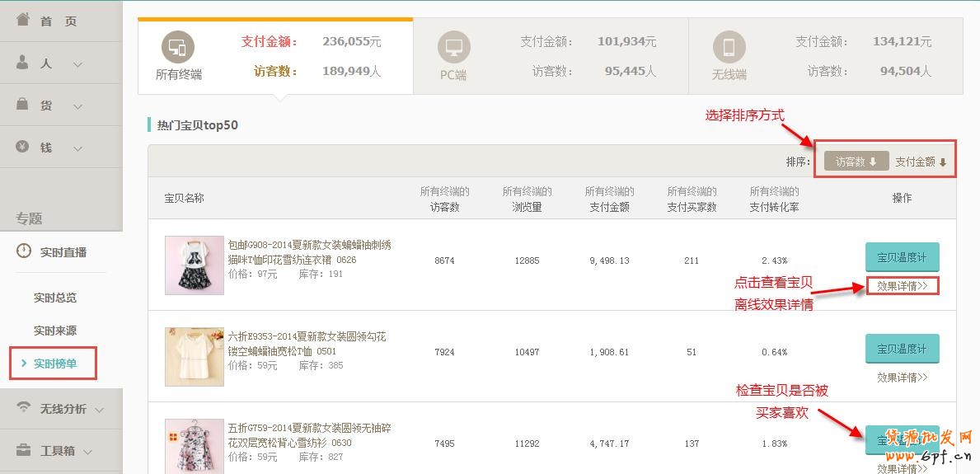Click the yuan coin icon beside 钱

(22, 147)
